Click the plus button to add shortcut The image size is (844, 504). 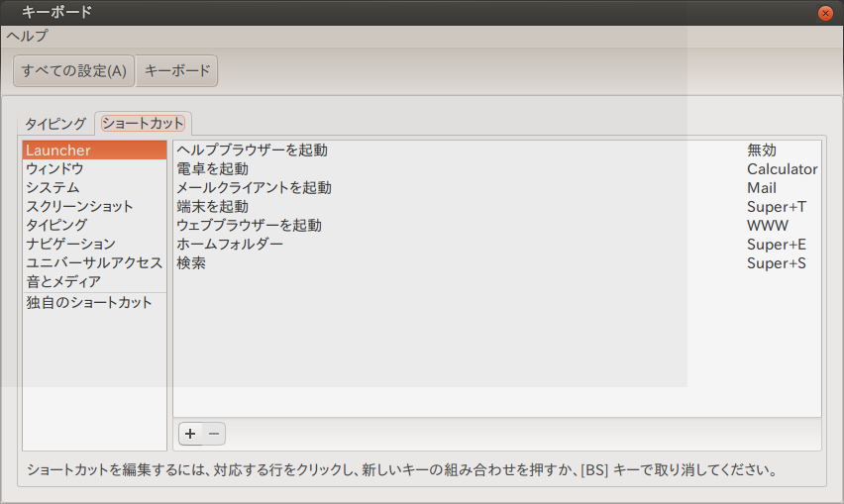190,434
